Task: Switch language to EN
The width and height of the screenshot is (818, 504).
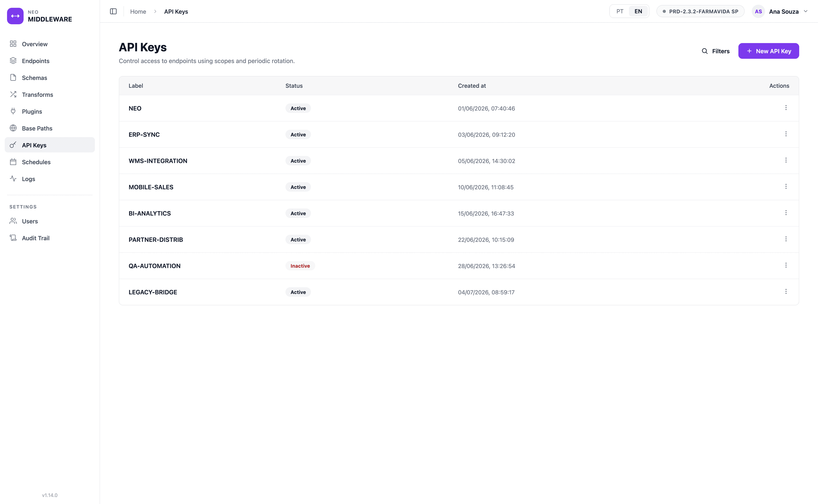Action: pos(638,11)
